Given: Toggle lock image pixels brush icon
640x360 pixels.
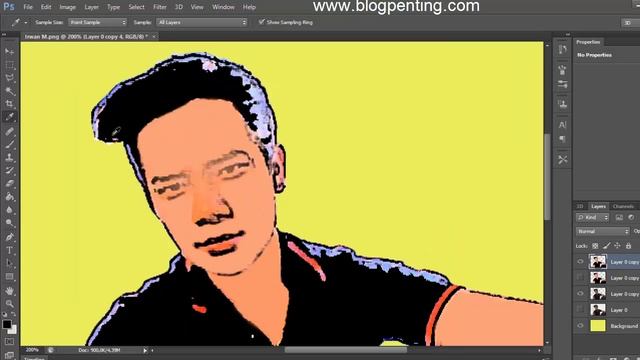Looking at the screenshot, I should tap(607, 246).
